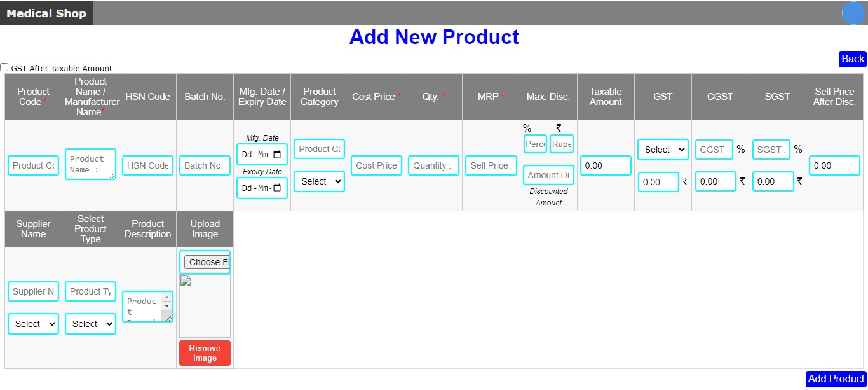
Task: Click the Choose File upload button
Action: coord(205,262)
